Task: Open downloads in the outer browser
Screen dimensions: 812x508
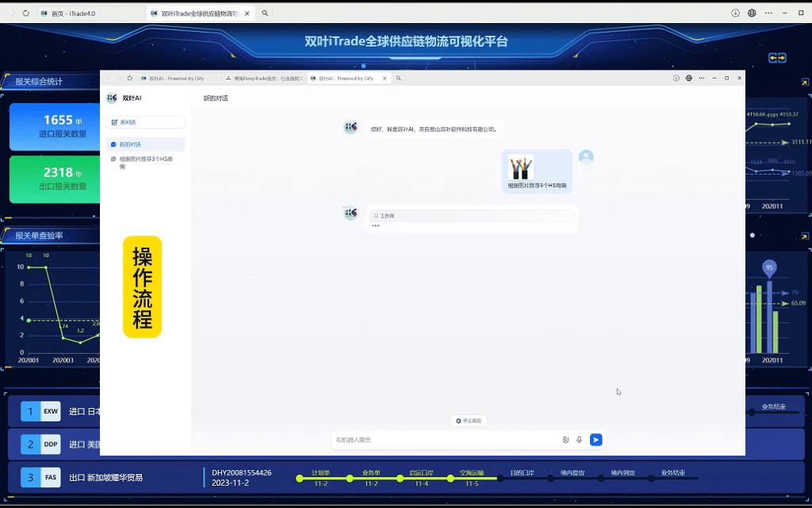Action: 735,13
